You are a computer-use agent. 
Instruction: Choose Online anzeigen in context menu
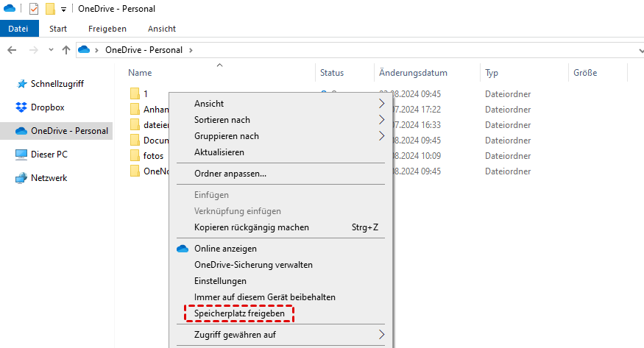(x=281, y=249)
